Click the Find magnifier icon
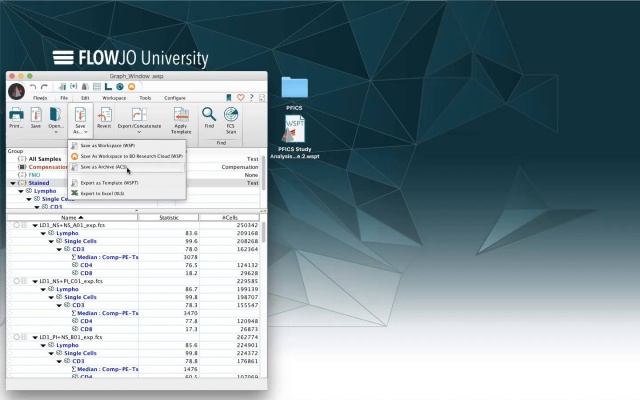The width and height of the screenshot is (640, 400). (x=209, y=118)
